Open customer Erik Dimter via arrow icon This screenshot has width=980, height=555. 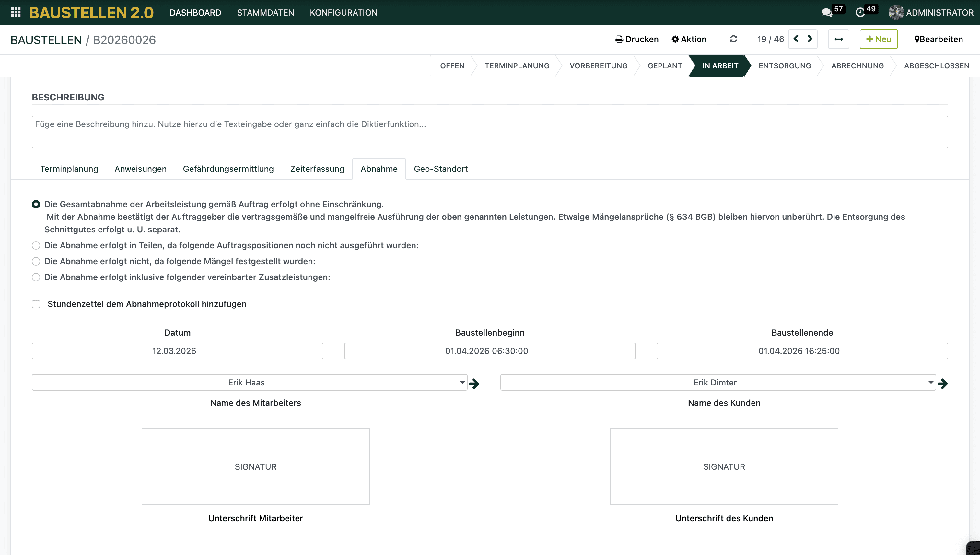tap(942, 383)
